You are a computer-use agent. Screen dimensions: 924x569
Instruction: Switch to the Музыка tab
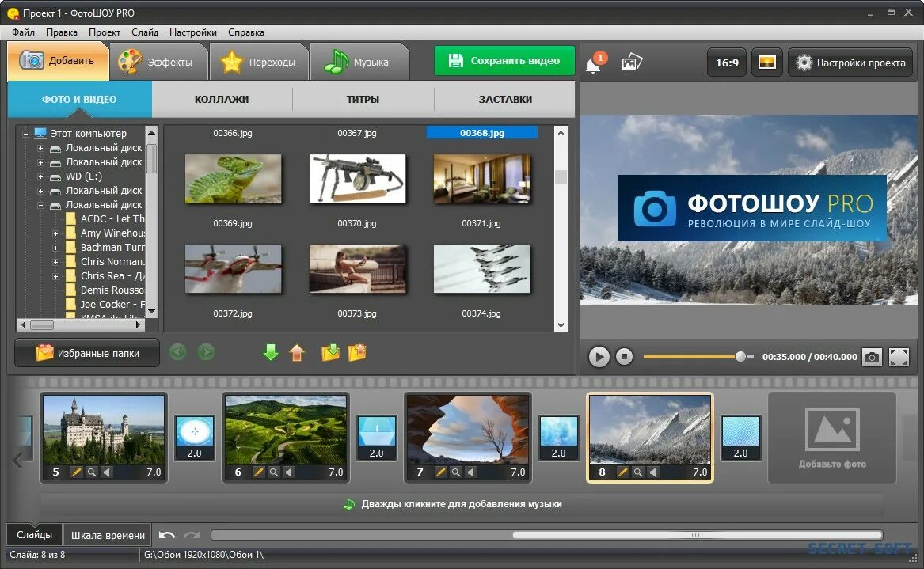click(x=359, y=62)
